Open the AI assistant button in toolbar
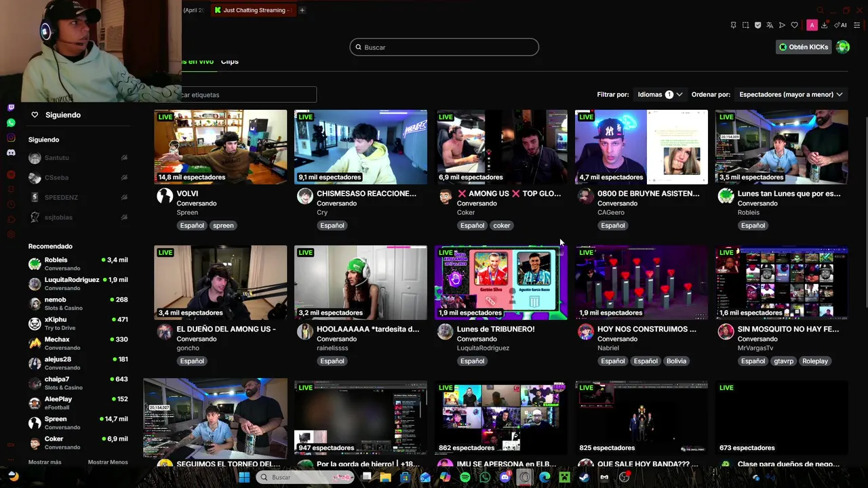Image resolution: width=868 pixels, height=488 pixels. pyautogui.click(x=841, y=25)
